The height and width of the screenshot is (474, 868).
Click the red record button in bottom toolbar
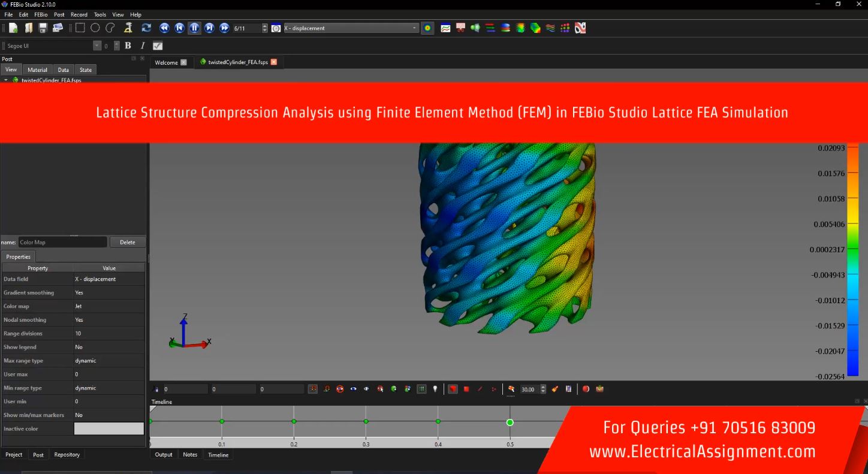[586, 389]
